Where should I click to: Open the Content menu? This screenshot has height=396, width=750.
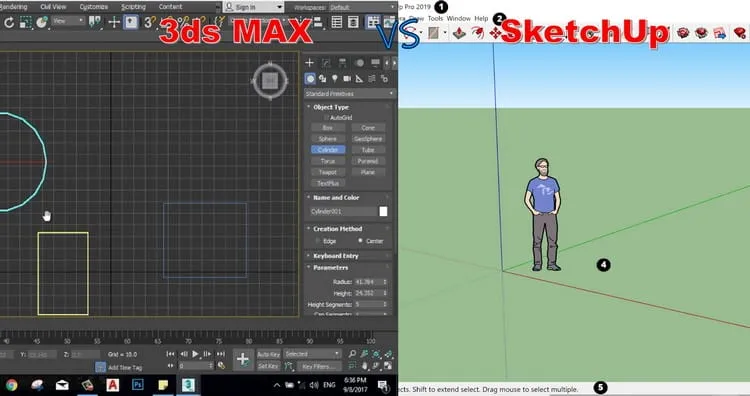pyautogui.click(x=170, y=7)
